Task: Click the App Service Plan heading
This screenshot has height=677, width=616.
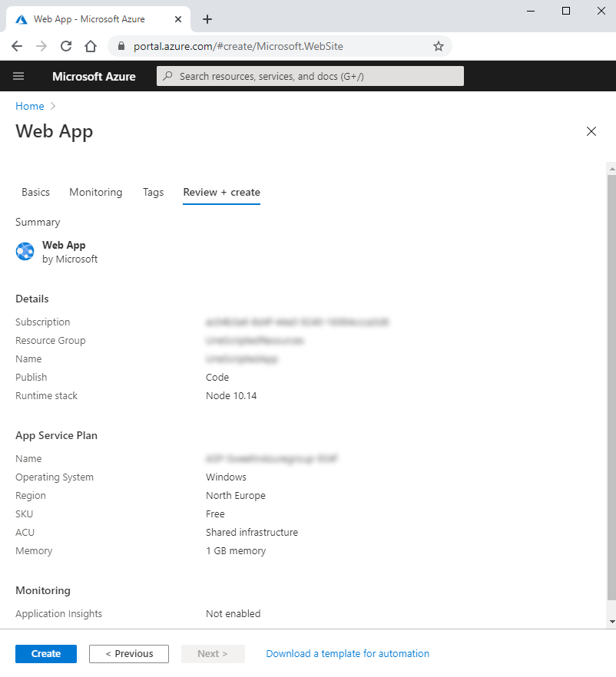Action: tap(56, 436)
